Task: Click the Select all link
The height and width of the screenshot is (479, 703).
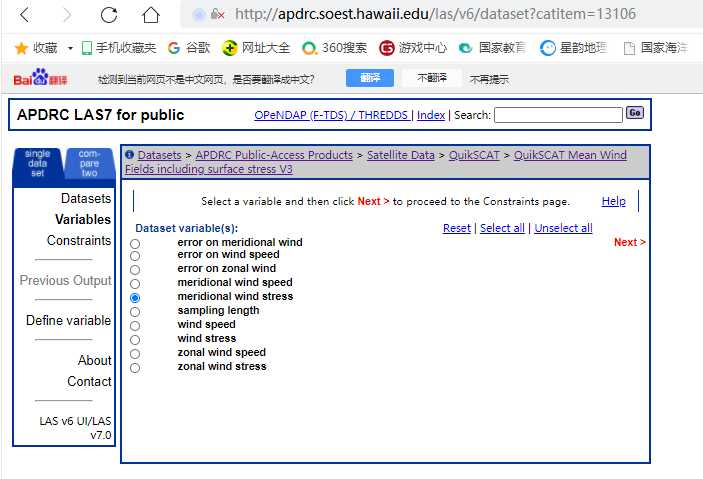Action: pos(502,228)
